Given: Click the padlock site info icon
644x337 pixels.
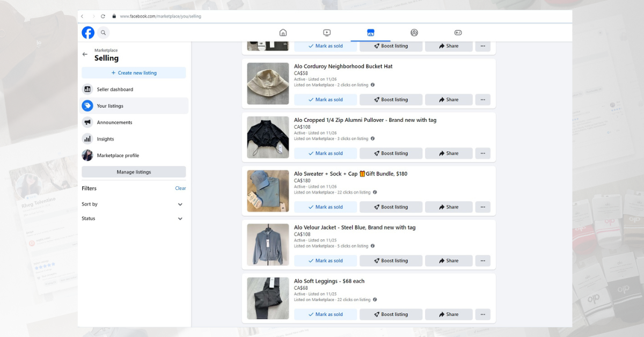Looking at the screenshot, I should click(114, 16).
